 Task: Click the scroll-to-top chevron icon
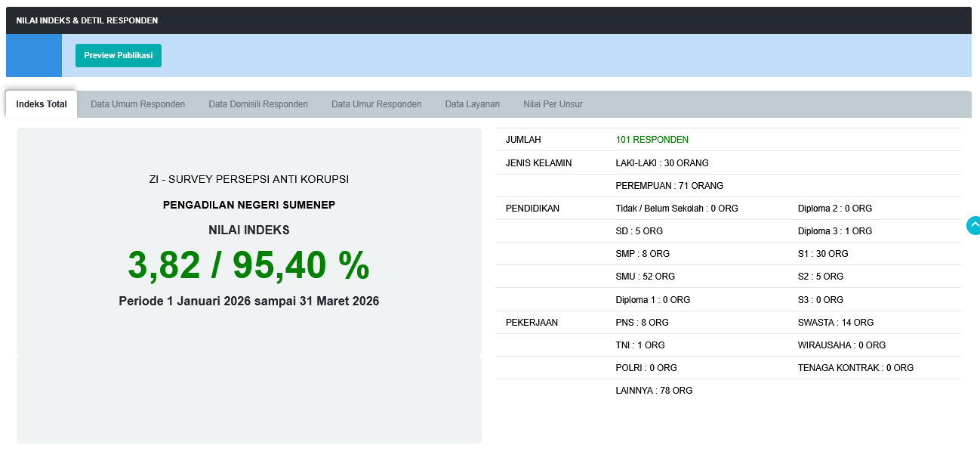[x=973, y=225]
